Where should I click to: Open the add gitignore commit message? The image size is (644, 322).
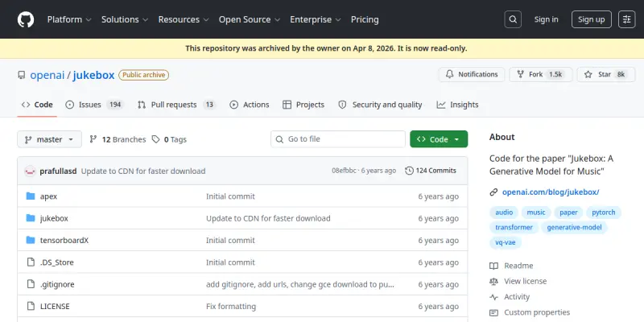coord(299,284)
